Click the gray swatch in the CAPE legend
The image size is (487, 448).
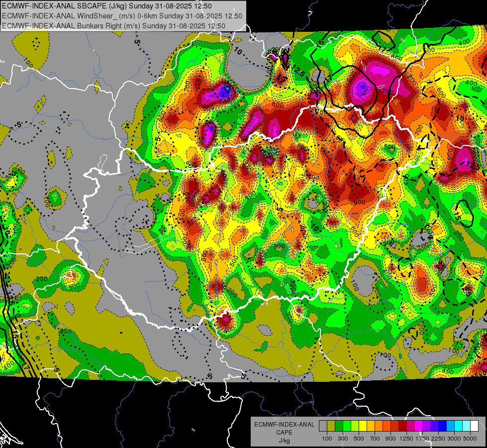[x=323, y=426]
